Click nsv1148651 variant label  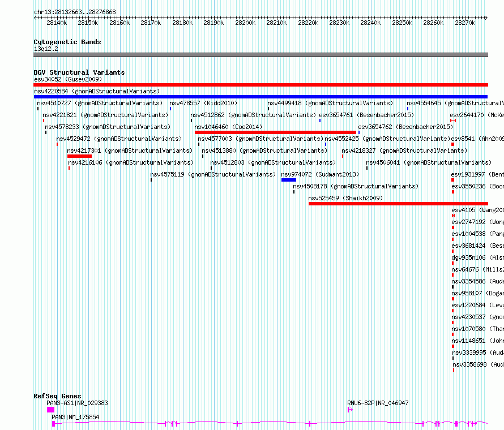pyautogui.click(x=477, y=341)
